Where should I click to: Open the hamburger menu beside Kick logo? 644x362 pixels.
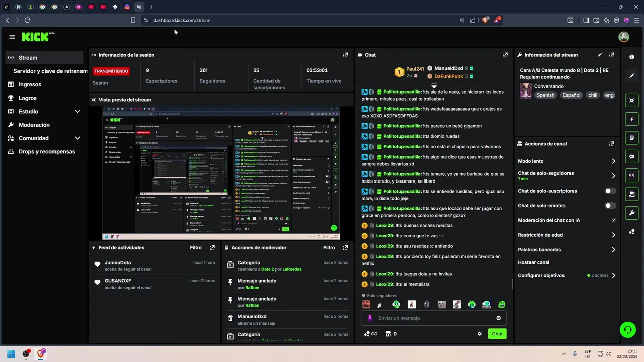click(12, 37)
